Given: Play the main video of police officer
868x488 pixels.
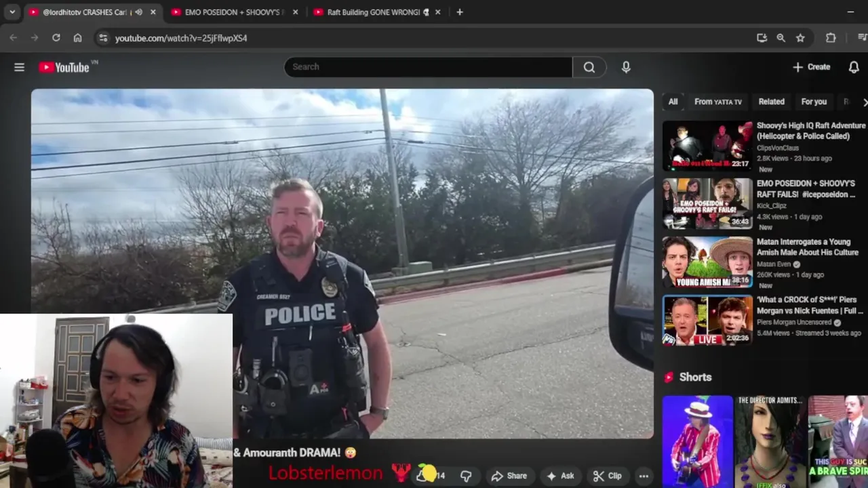Looking at the screenshot, I should click(x=342, y=264).
